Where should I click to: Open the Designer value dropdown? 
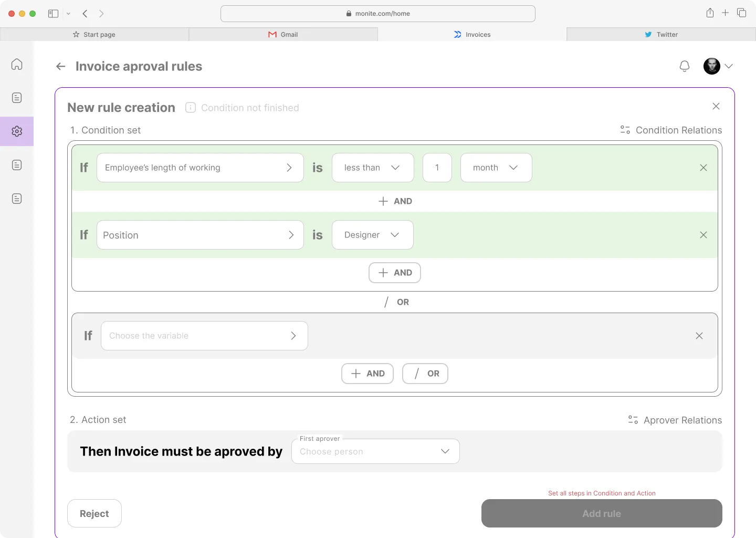(x=373, y=235)
